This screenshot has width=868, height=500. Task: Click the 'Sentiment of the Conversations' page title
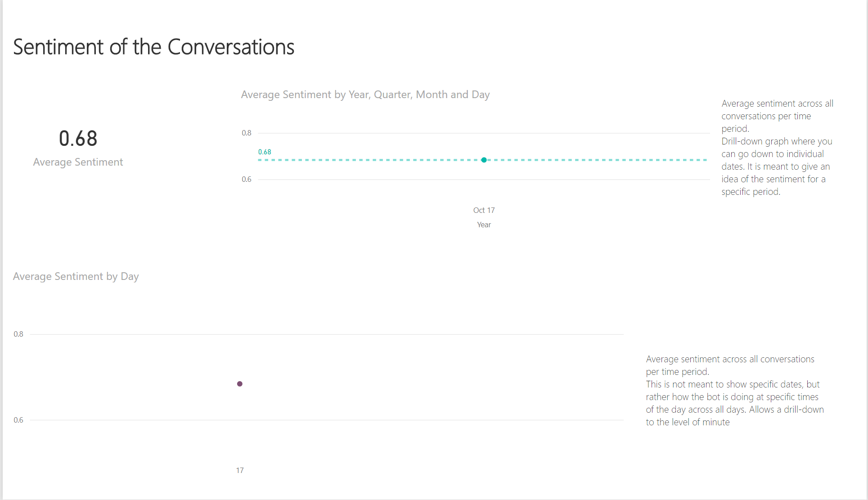click(153, 47)
